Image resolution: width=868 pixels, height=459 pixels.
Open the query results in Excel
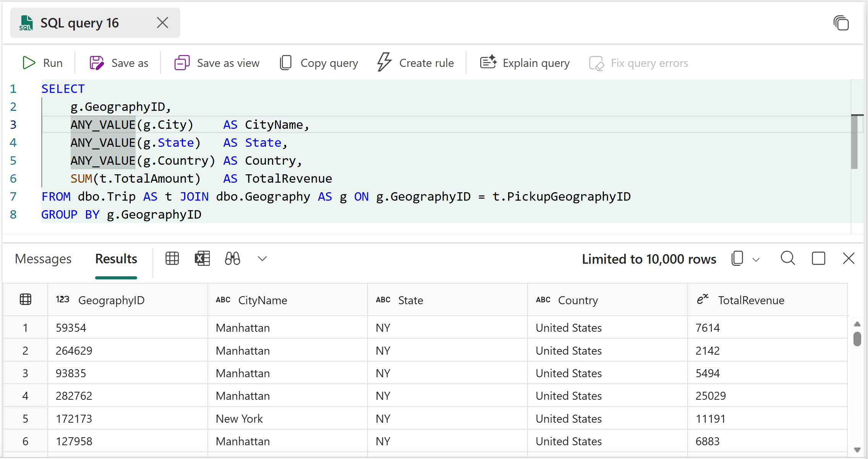click(202, 258)
